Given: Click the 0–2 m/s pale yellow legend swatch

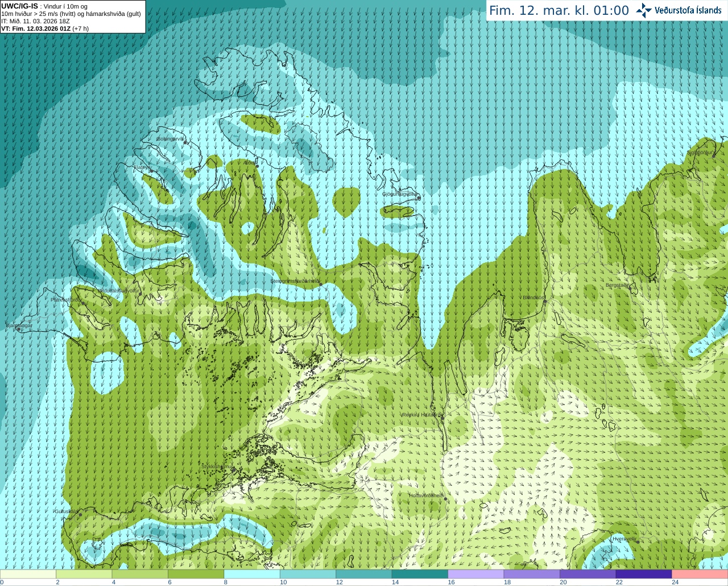Looking at the screenshot, I should coord(28,574).
